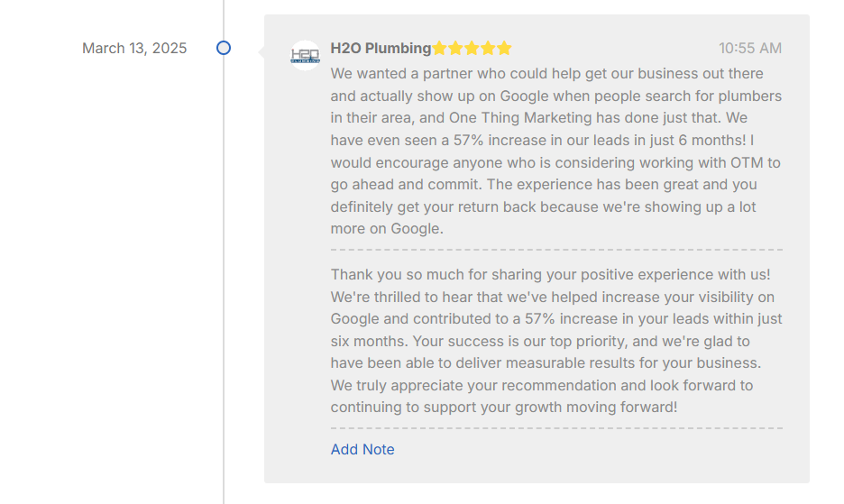This screenshot has height=504, width=844.
Task: Click the H2O Plumbing logo avatar
Action: coord(305,55)
